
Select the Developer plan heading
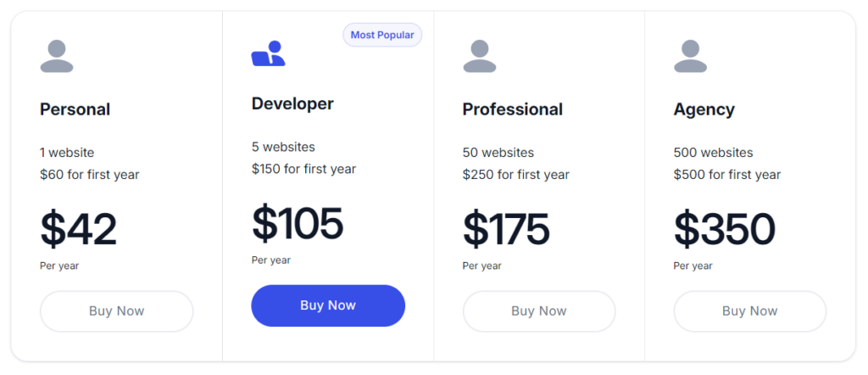tap(292, 104)
